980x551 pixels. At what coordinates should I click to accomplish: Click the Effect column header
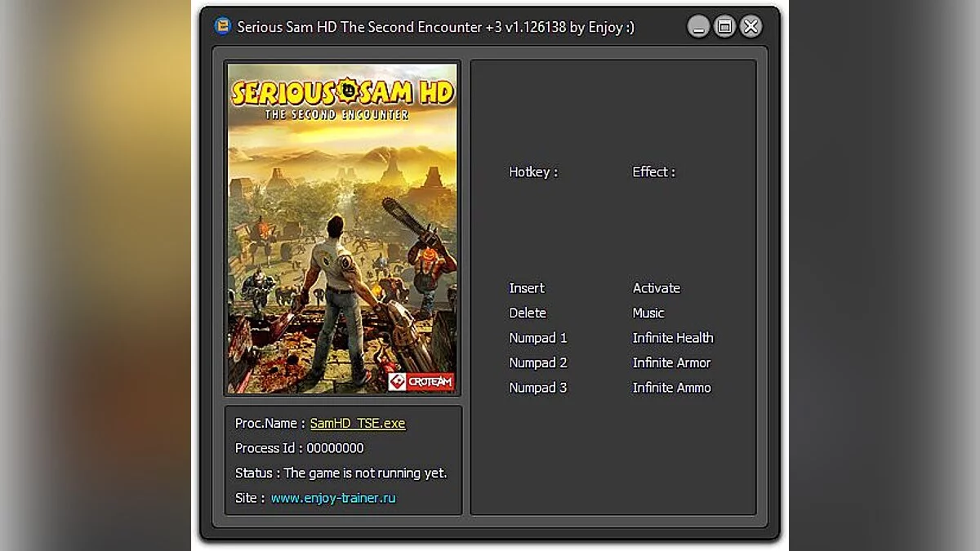pyautogui.click(x=653, y=172)
